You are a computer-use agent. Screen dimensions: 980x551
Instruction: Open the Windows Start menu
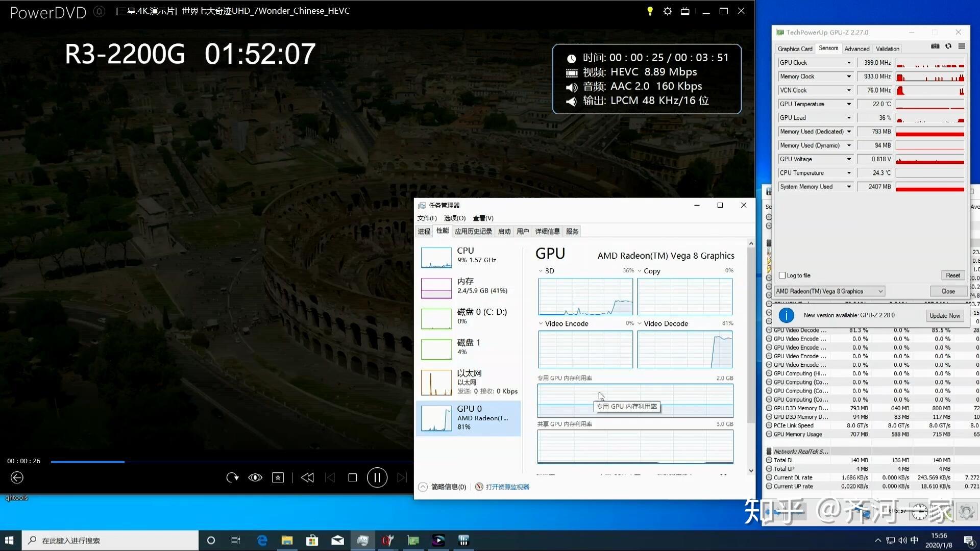pyautogui.click(x=9, y=540)
